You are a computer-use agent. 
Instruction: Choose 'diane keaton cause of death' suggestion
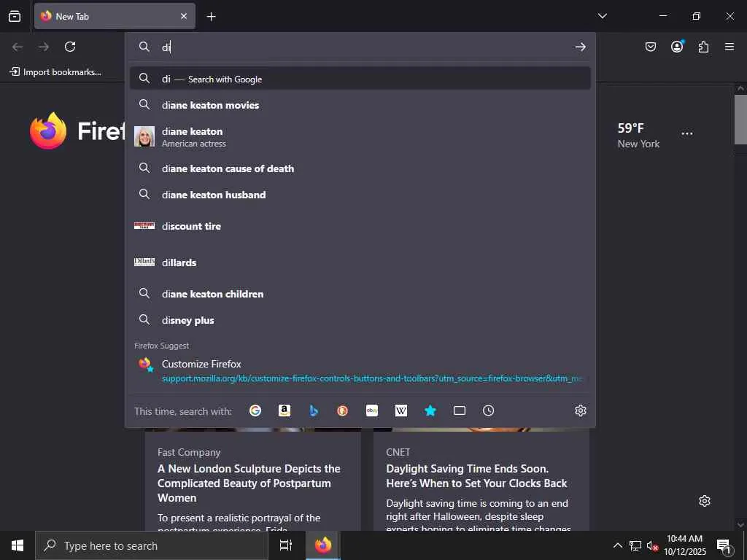360,168
